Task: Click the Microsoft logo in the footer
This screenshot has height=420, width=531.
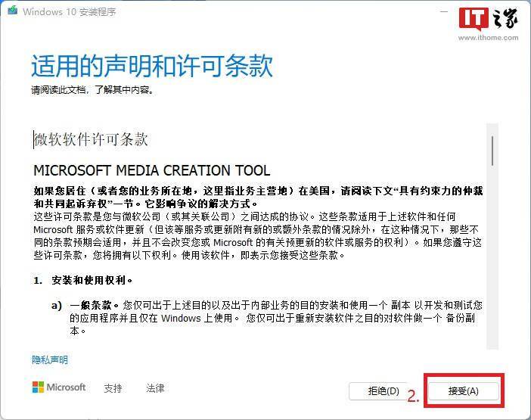Action: [59, 387]
